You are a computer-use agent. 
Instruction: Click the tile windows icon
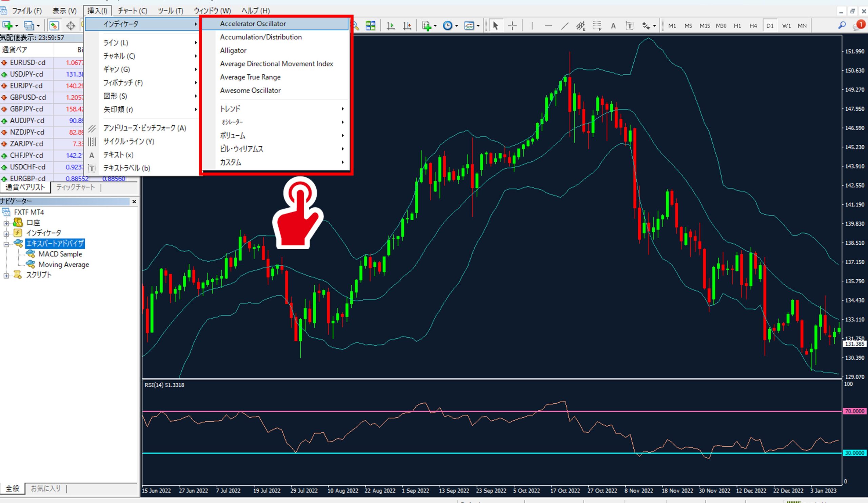(370, 26)
